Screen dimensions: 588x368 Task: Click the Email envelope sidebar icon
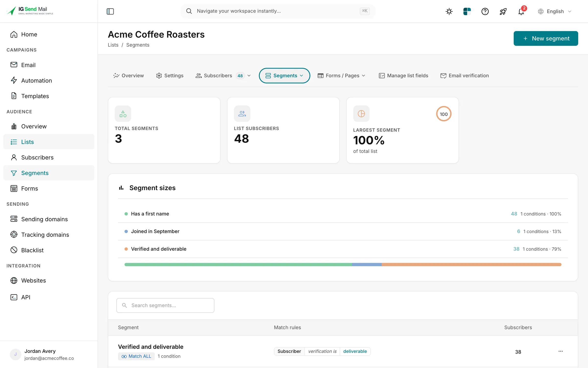tap(14, 65)
